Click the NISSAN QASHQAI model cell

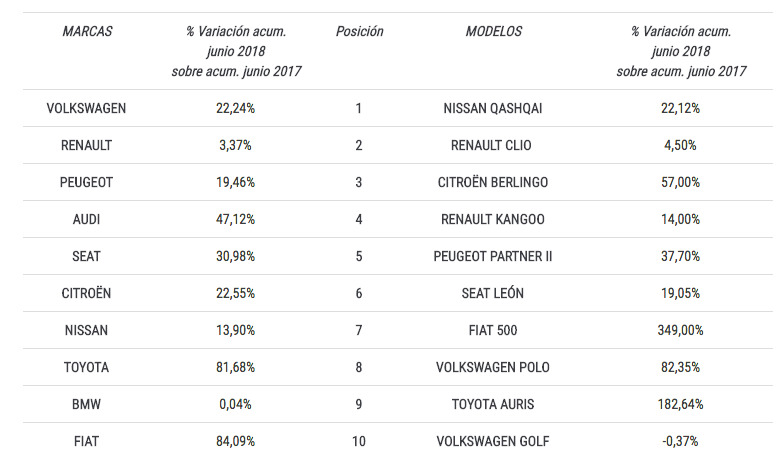click(493, 108)
